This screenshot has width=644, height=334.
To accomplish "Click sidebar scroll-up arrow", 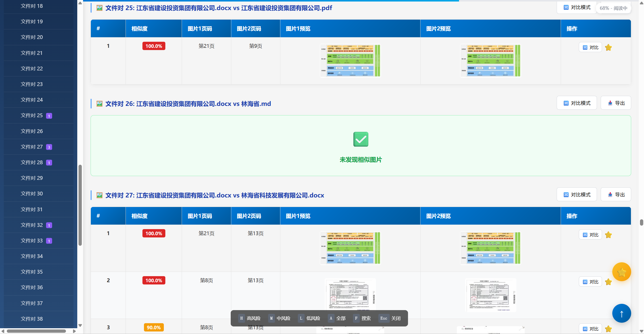I will pyautogui.click(x=80, y=3).
